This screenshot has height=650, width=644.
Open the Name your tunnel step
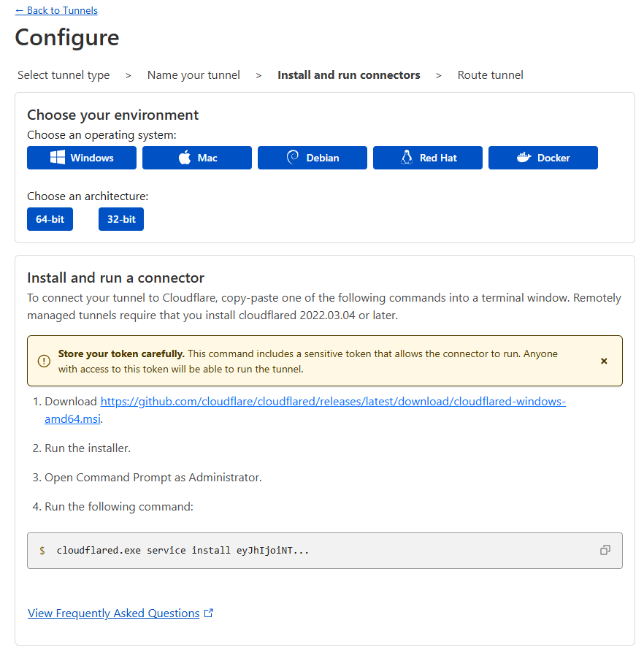pos(193,75)
